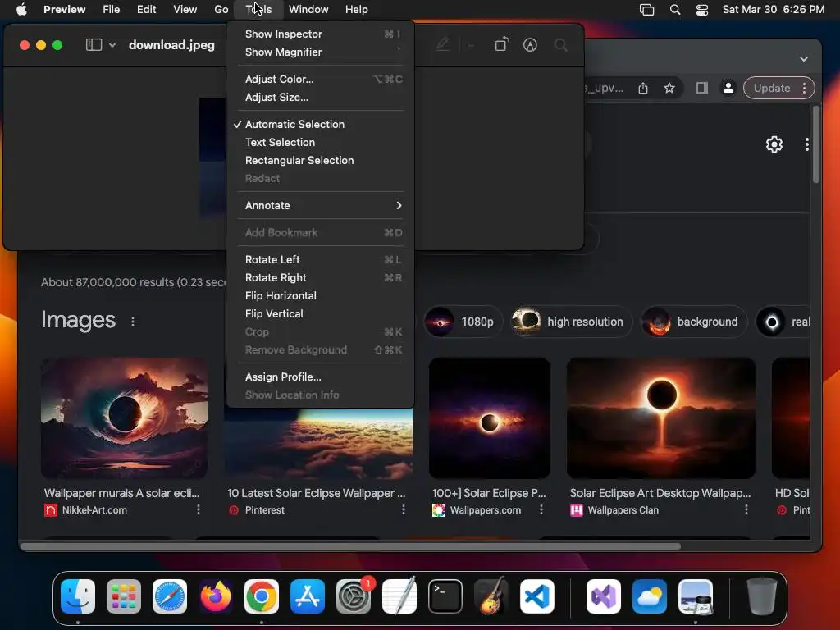This screenshot has width=840, height=630.
Task: Open the Nikkel-Art.com eclipse thumbnail
Action: (125, 418)
